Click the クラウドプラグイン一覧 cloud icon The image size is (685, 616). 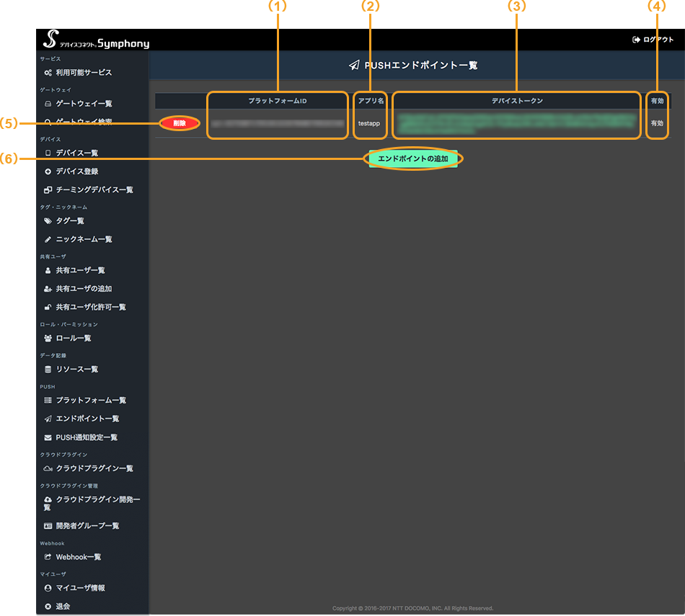click(48, 468)
